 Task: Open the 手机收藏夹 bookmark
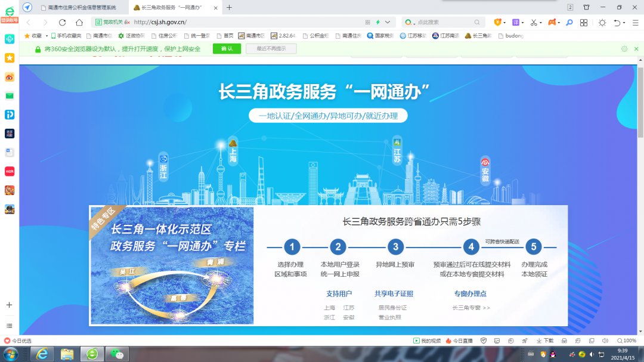tap(66, 36)
